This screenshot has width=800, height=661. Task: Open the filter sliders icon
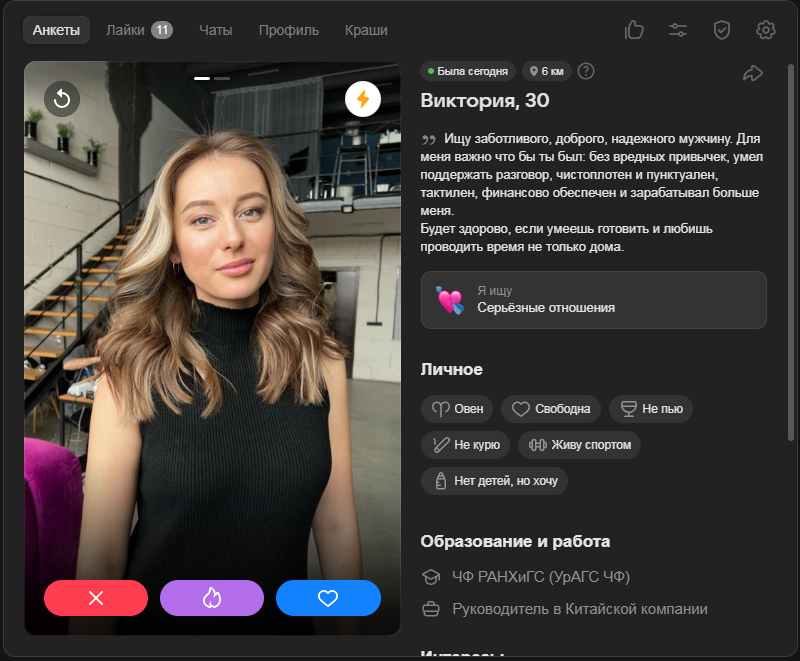click(678, 30)
